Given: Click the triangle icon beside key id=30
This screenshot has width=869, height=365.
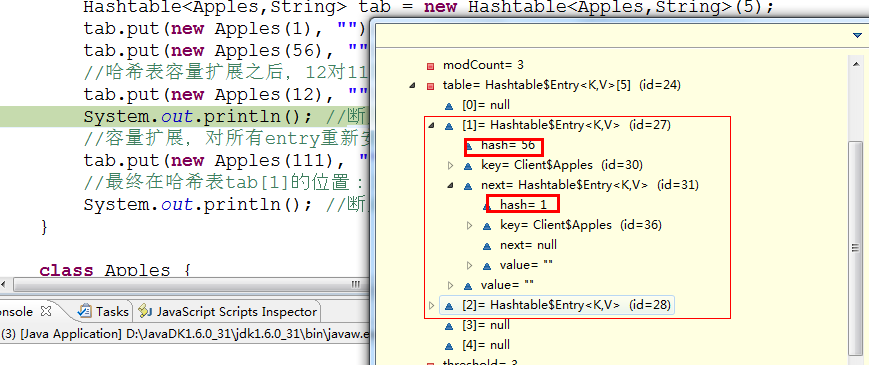Looking at the screenshot, I should click(x=469, y=166).
